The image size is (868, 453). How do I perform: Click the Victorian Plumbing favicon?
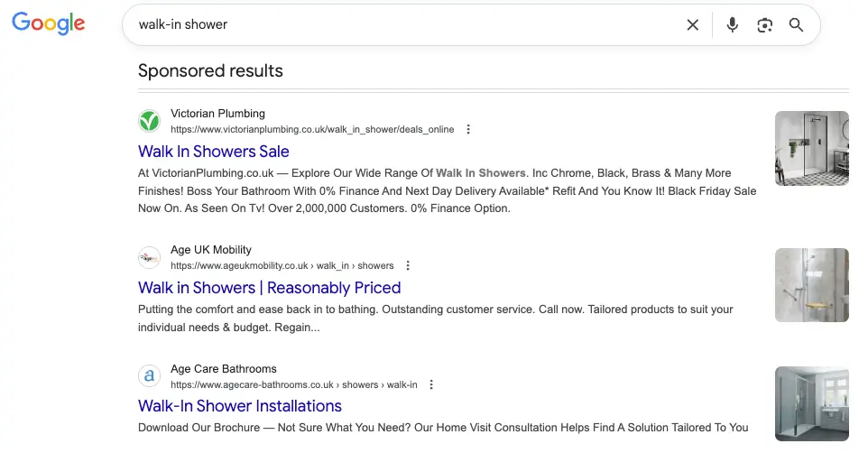coord(150,121)
